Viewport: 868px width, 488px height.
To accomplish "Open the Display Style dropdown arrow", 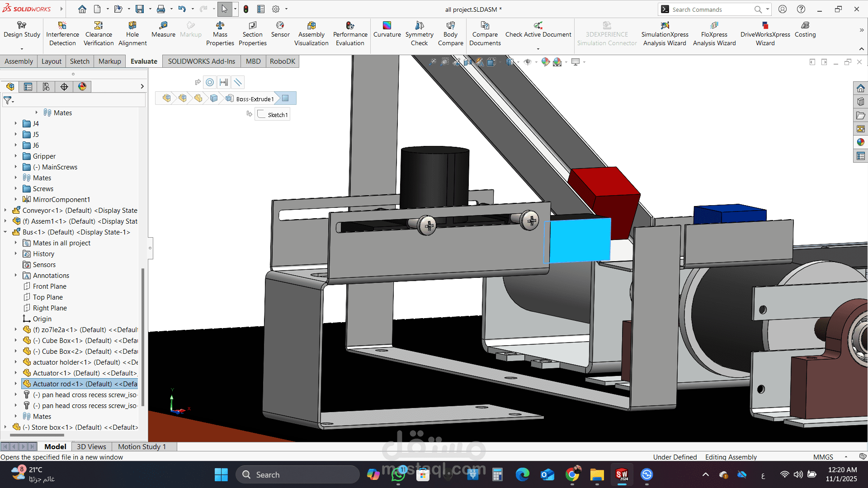I will coord(518,62).
